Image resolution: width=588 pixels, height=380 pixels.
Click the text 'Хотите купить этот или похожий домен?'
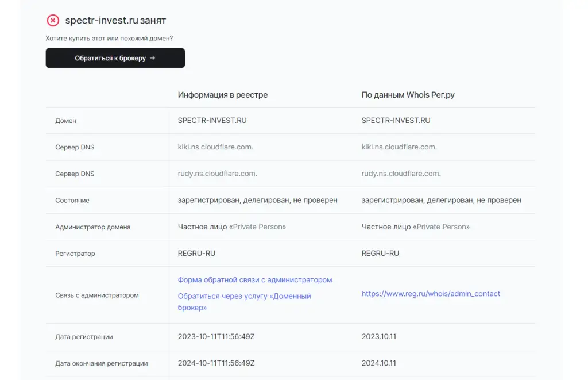(109, 39)
